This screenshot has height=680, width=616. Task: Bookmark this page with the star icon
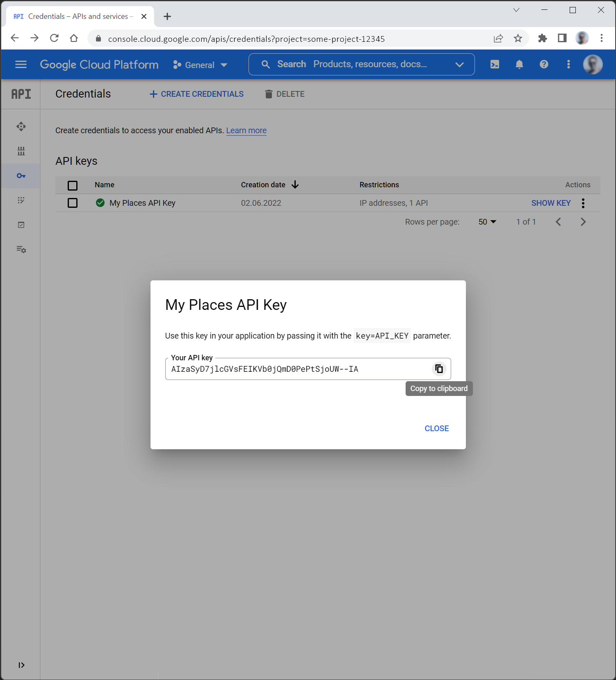[518, 39]
